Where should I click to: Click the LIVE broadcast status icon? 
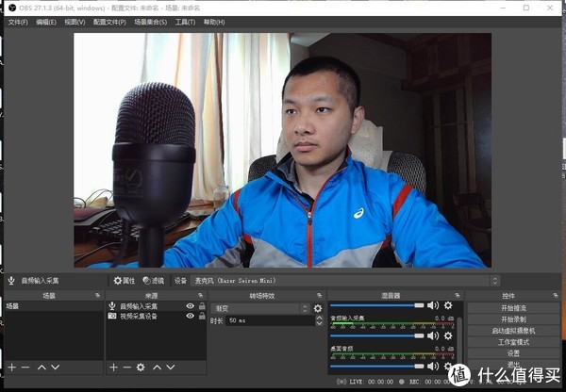pos(341,382)
